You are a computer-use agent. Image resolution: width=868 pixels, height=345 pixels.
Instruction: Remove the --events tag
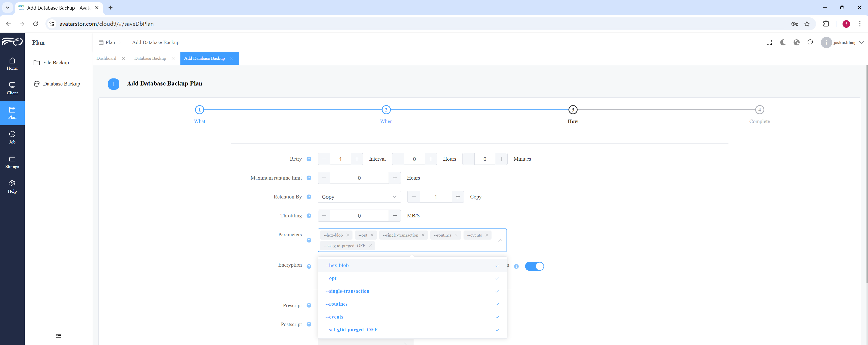tap(487, 235)
